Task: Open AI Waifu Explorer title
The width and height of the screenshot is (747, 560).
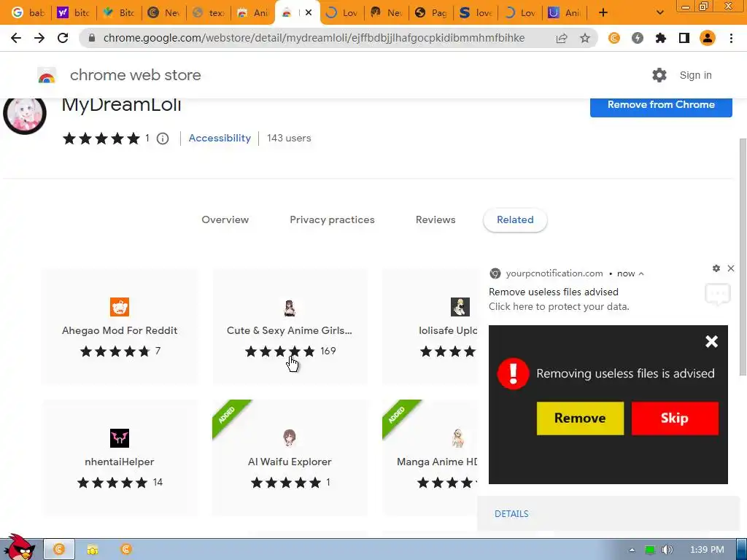Action: [x=289, y=462]
